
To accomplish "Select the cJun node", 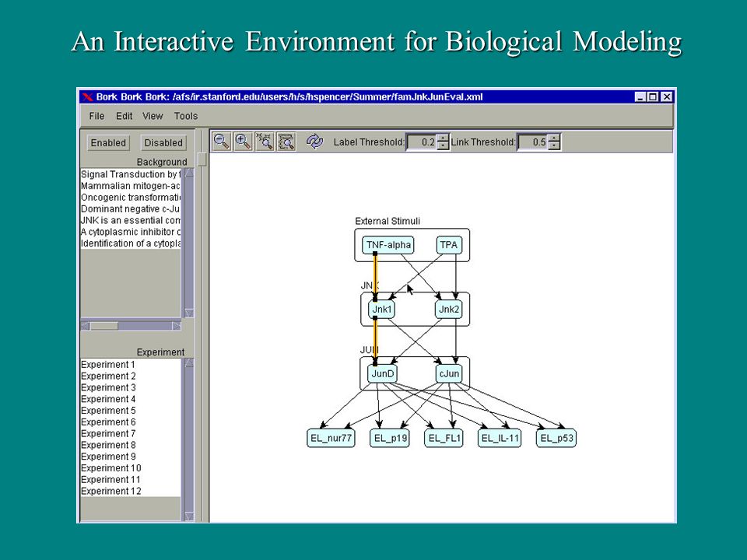I will pos(449,374).
